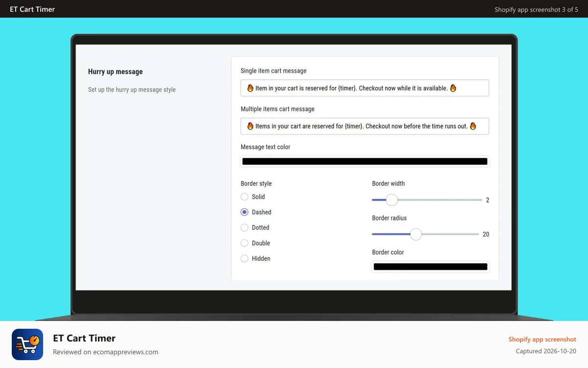The height and width of the screenshot is (368, 588).
Task: Click the Border width value 2
Action: [488, 200]
